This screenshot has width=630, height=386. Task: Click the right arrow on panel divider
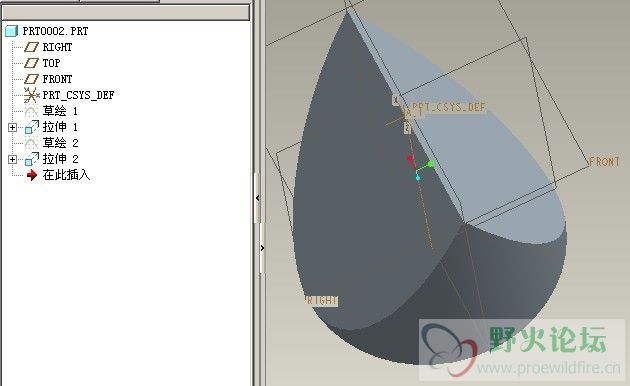coord(262,248)
